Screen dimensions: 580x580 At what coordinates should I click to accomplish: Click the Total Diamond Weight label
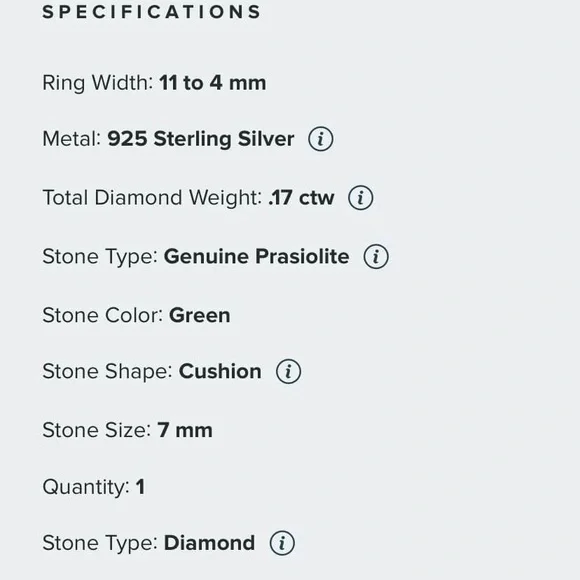click(152, 198)
